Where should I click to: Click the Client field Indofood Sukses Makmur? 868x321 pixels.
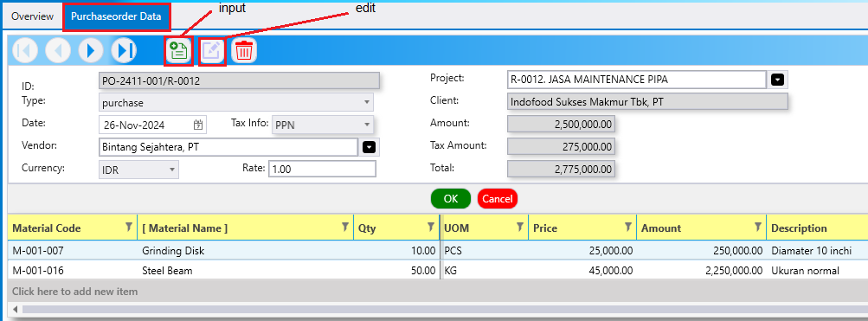[647, 102]
